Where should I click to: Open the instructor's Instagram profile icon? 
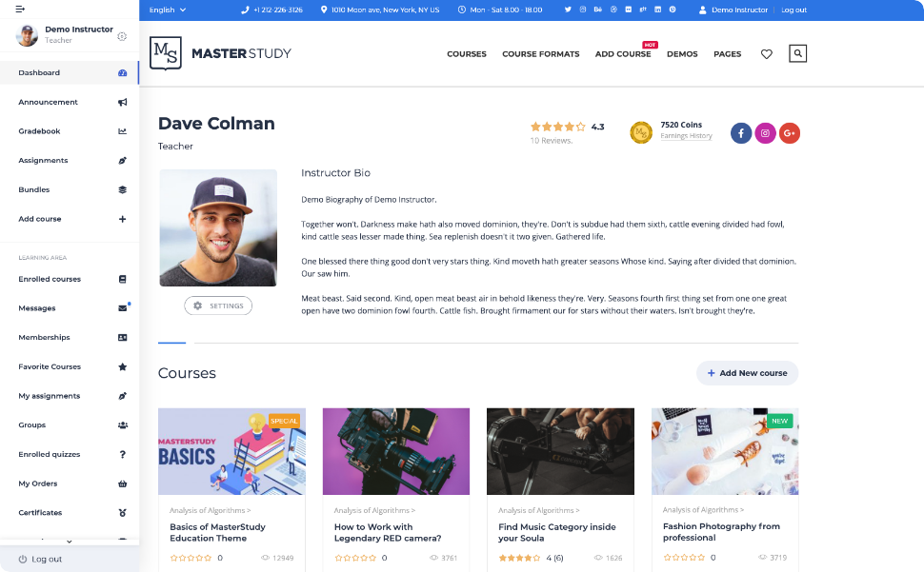click(x=765, y=133)
